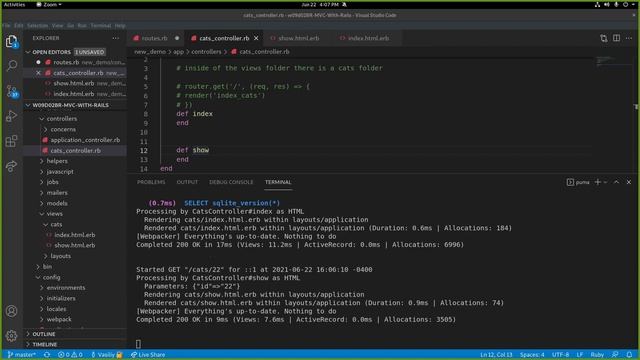The image size is (640, 360).
Task: Expand the javascript folder
Action: pyautogui.click(x=60, y=172)
